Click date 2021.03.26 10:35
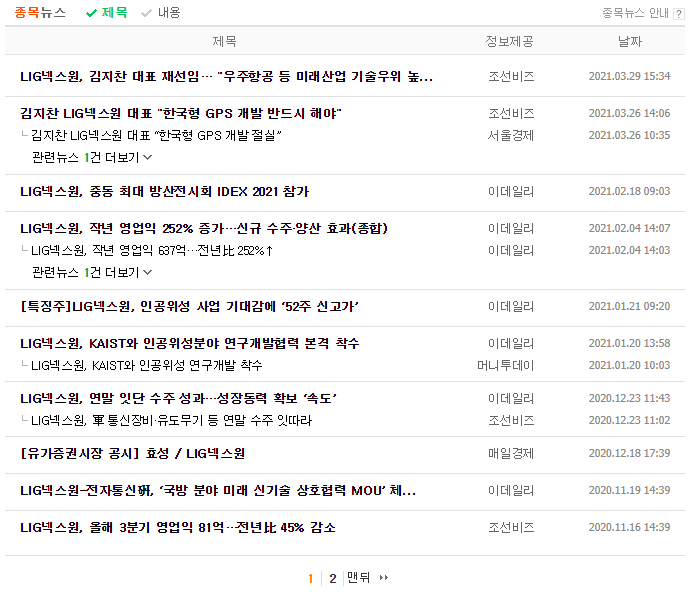The image size is (689, 592). pos(629,135)
